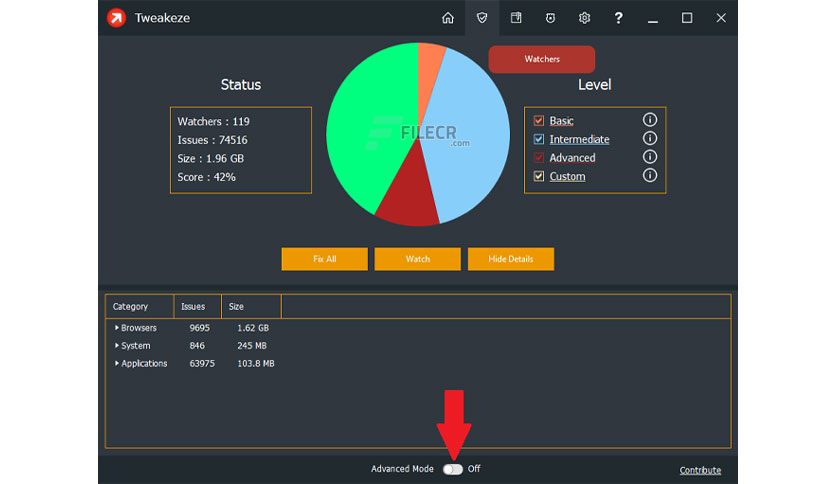Sort by Size column header

(252, 306)
